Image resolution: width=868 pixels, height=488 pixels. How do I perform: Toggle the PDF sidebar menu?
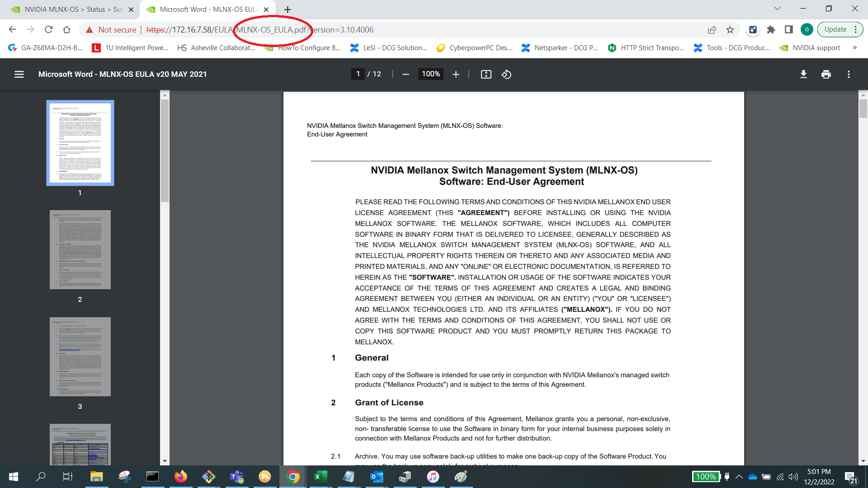pyautogui.click(x=19, y=74)
